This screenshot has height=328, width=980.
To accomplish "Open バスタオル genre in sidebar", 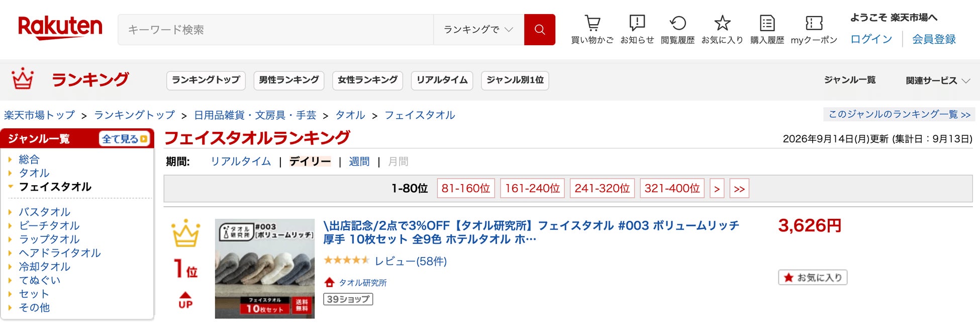I will (x=45, y=212).
